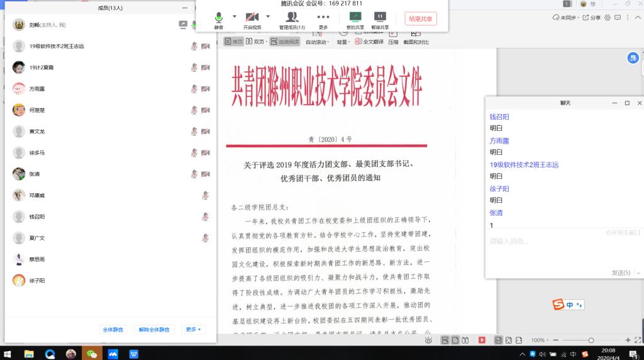
Task: Click the Mute All button
Action: pyautogui.click(x=113, y=329)
